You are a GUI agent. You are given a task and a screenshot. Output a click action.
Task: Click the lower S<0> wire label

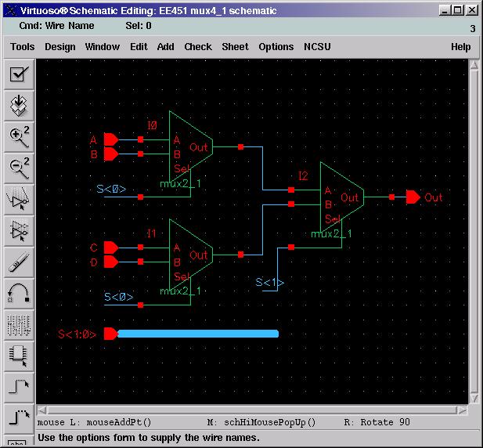click(118, 297)
